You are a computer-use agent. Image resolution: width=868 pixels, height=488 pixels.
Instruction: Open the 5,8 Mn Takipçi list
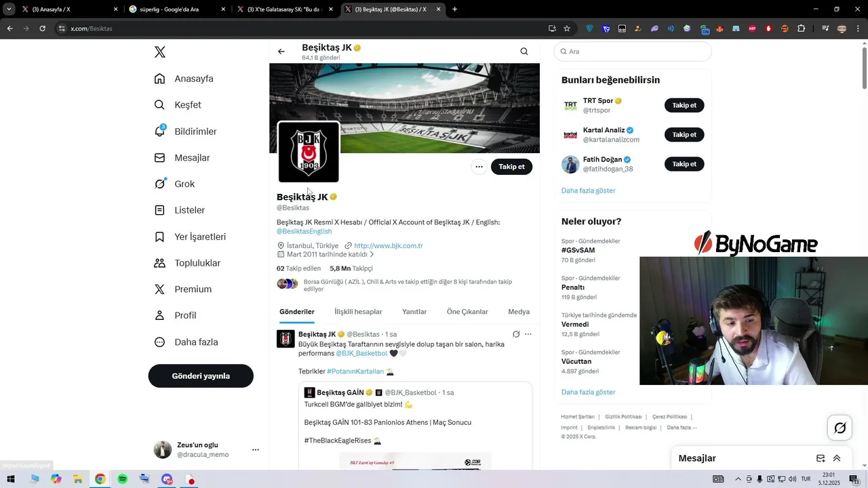tap(351, 268)
